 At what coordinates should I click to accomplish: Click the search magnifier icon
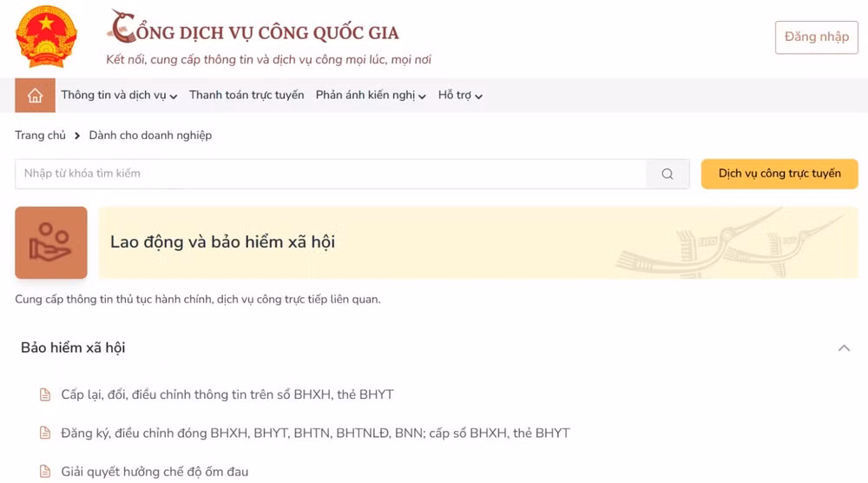(667, 174)
